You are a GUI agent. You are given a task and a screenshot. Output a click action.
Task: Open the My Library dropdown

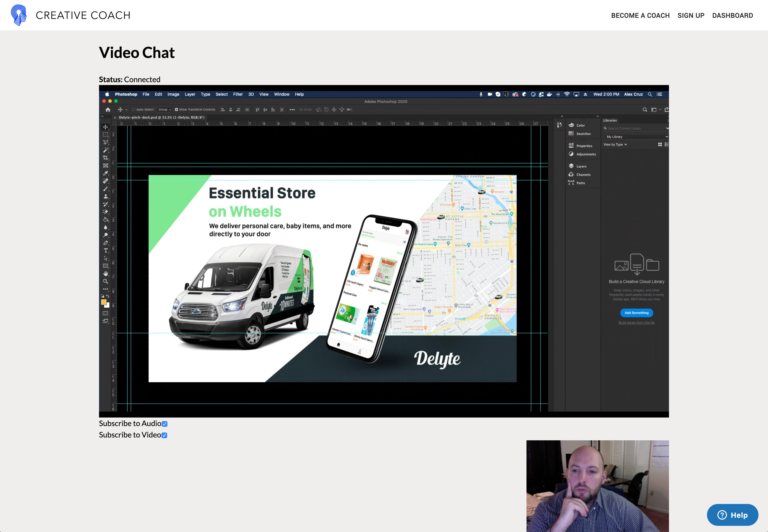(x=636, y=137)
